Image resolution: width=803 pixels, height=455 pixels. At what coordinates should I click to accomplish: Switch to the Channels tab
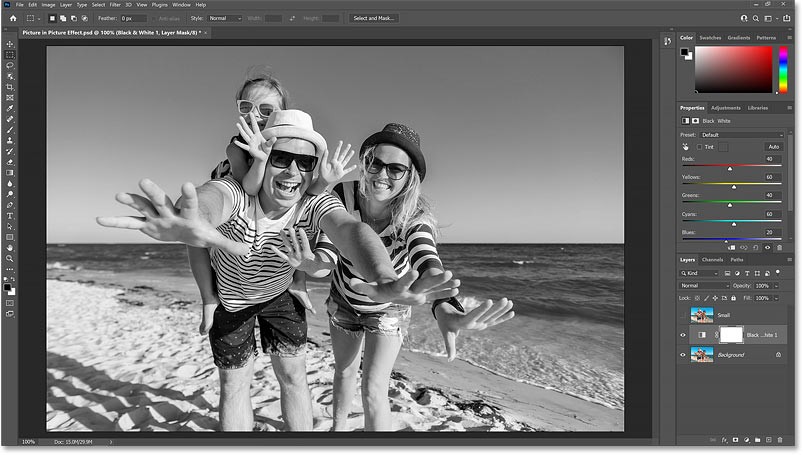[712, 260]
